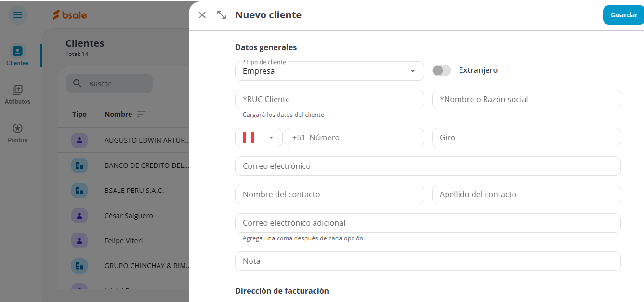Select client AUGUSTO EDWIN ARTUR
The height and width of the screenshot is (302, 644).
pos(147,141)
